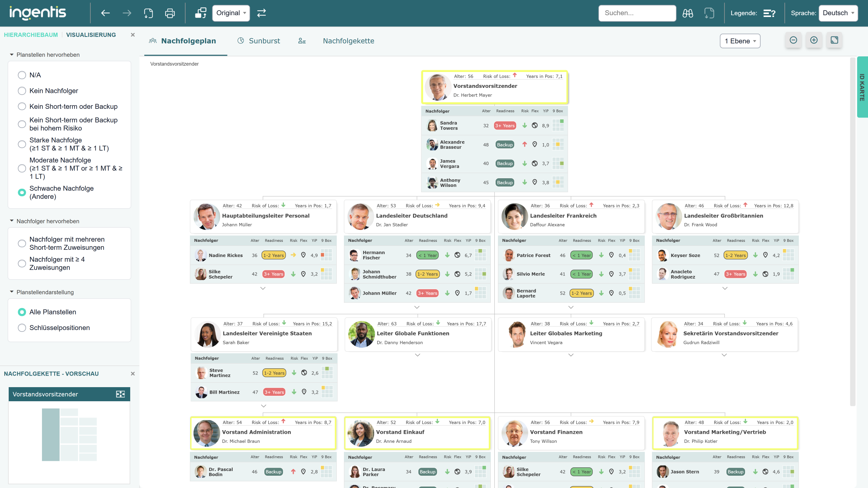Open the Nachfolgekette tab

[x=348, y=41]
